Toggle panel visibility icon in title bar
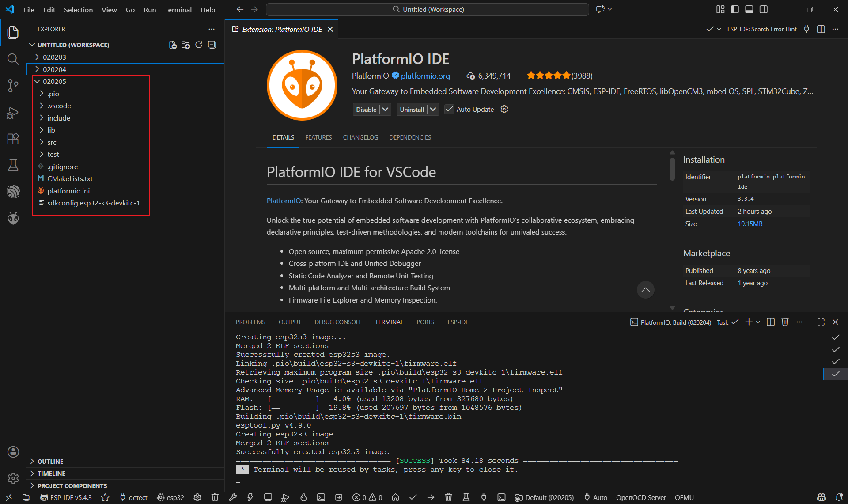This screenshot has height=504, width=848. coord(749,9)
